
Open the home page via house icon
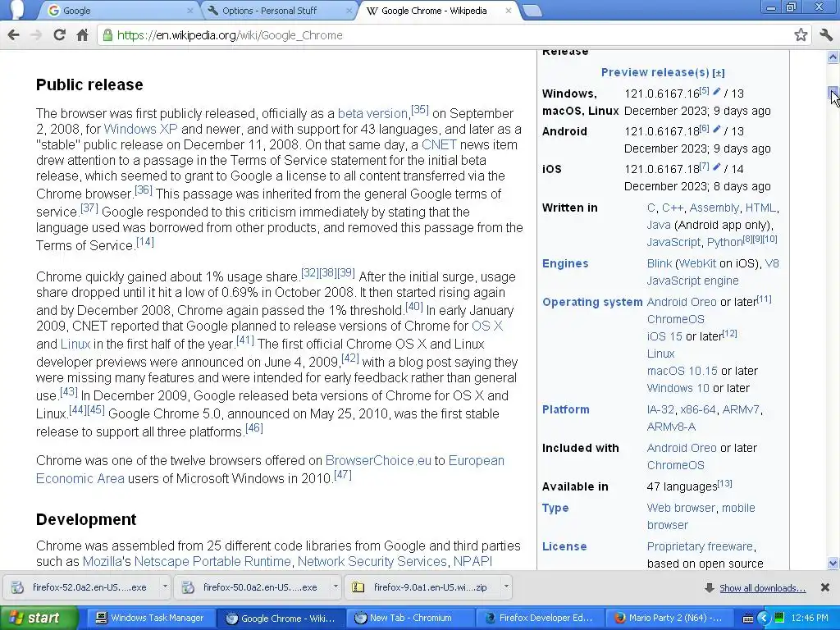click(82, 35)
